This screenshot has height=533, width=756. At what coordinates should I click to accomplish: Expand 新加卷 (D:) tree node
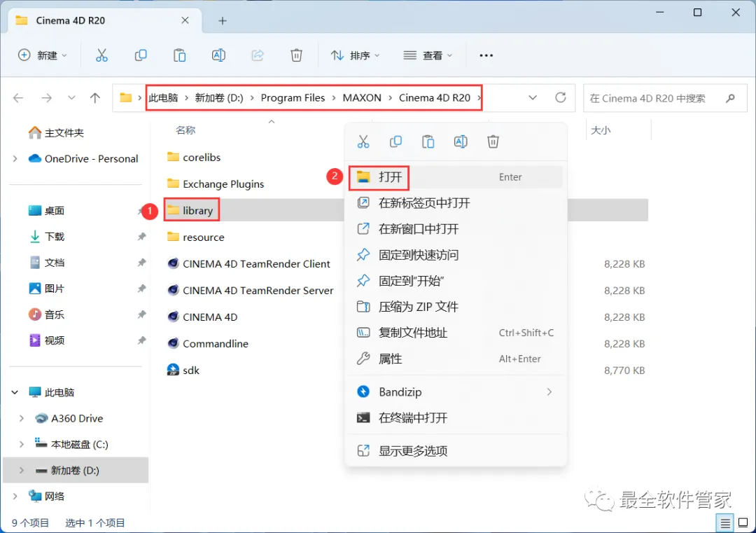coord(21,471)
